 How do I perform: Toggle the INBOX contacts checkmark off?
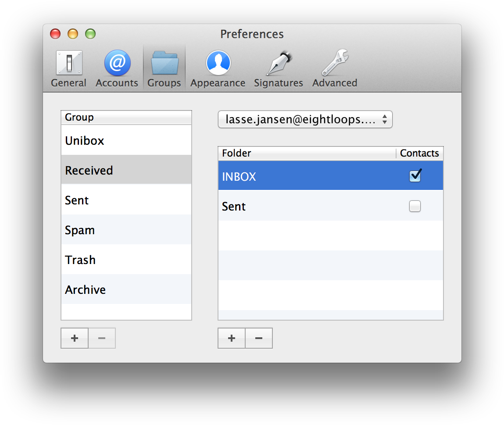pyautogui.click(x=415, y=175)
